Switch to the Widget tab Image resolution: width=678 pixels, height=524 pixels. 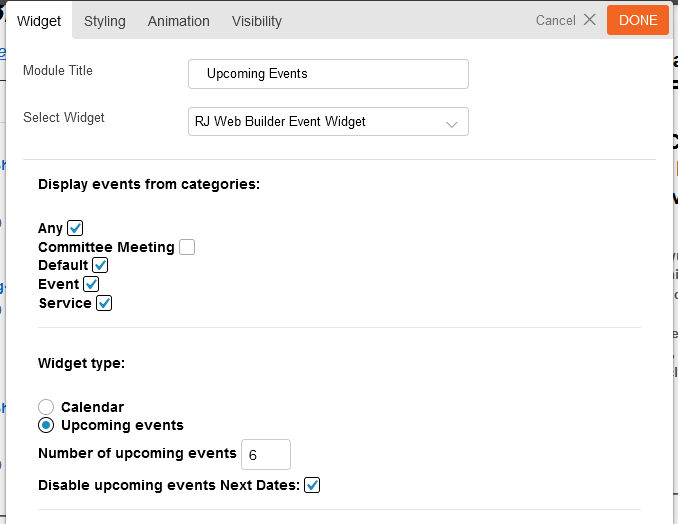[x=39, y=21]
